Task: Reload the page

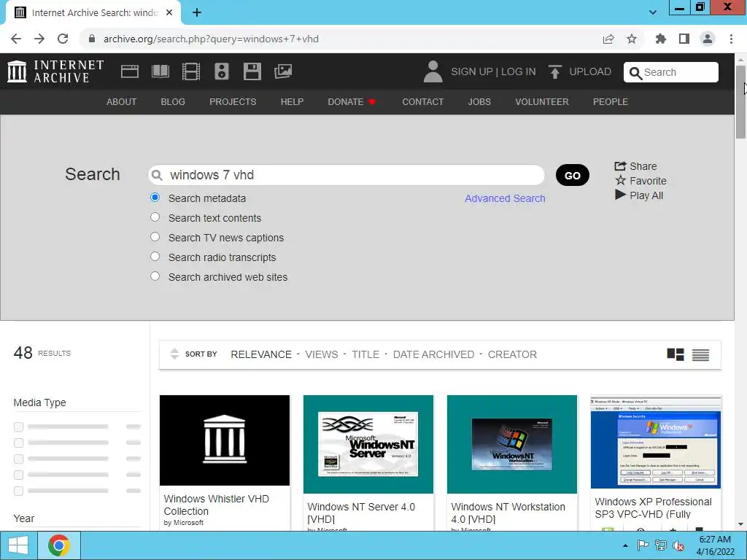Action: (x=63, y=39)
